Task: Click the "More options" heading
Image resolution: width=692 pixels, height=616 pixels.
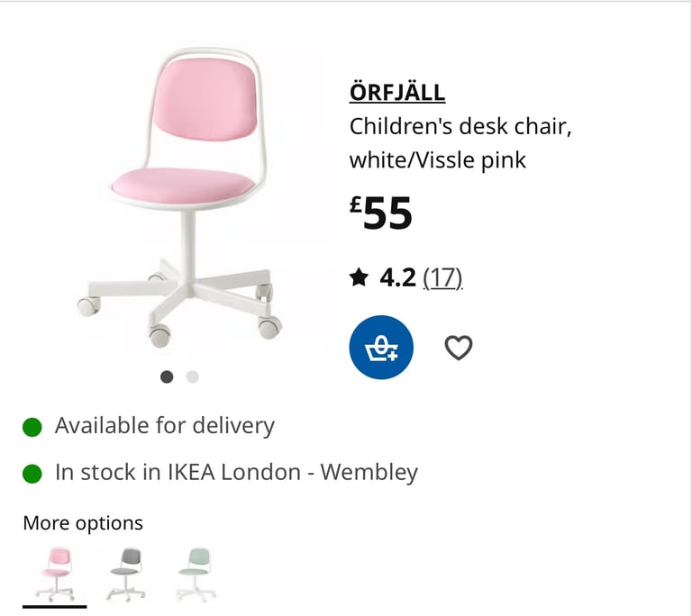Action: pos(83,523)
